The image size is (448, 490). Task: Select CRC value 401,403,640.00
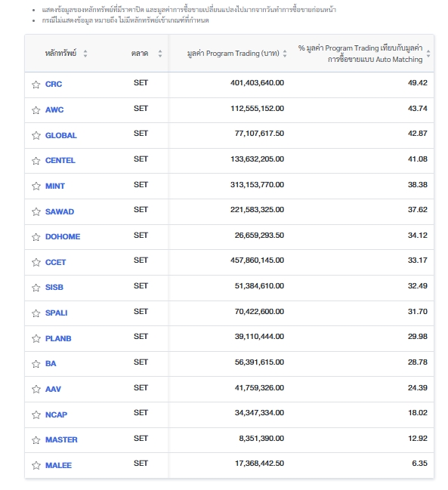click(x=258, y=83)
